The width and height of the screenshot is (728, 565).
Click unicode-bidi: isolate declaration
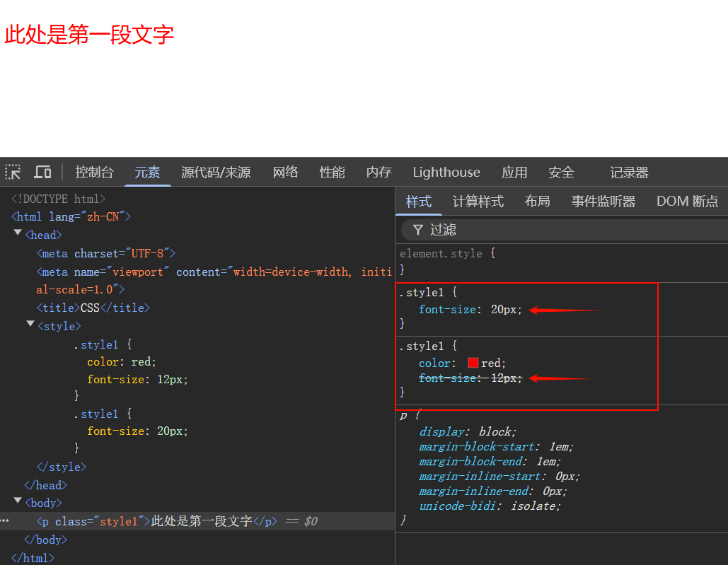[490, 506]
